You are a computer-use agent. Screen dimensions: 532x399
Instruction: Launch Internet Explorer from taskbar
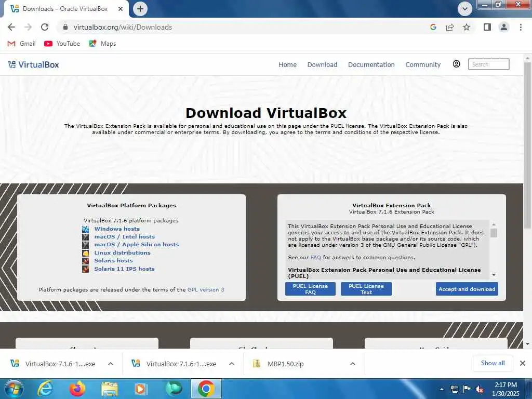(x=45, y=389)
